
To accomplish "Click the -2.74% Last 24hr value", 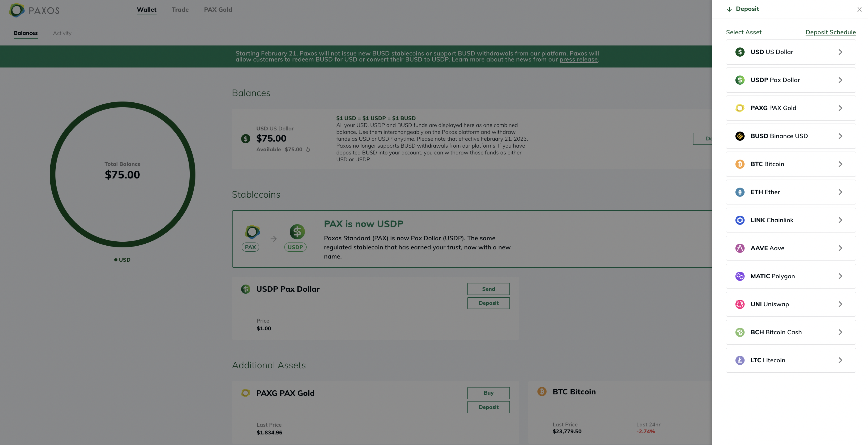I will click(645, 432).
